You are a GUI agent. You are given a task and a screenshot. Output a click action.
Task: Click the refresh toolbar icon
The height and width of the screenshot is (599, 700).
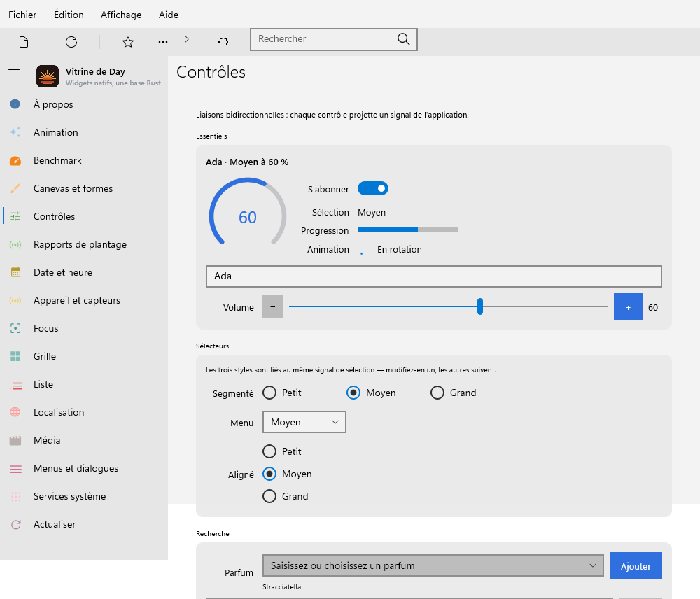tap(71, 42)
